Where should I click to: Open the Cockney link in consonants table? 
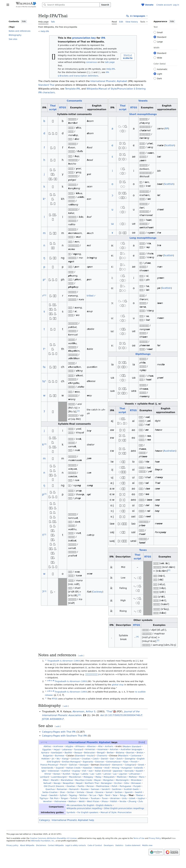[97, 591]
